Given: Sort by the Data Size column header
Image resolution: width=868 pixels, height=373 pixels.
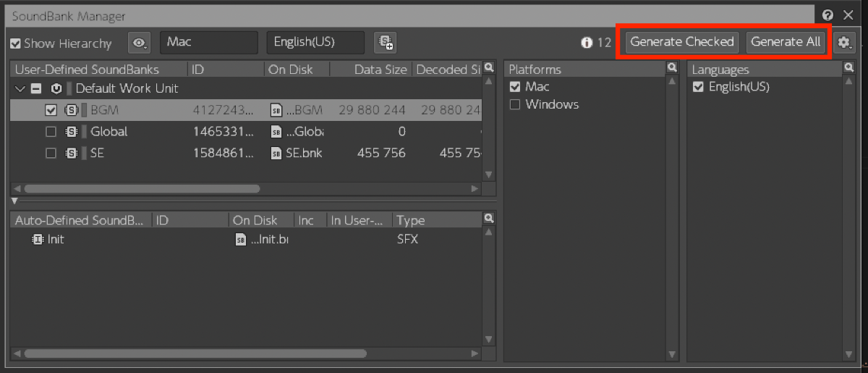Looking at the screenshot, I should click(x=370, y=70).
